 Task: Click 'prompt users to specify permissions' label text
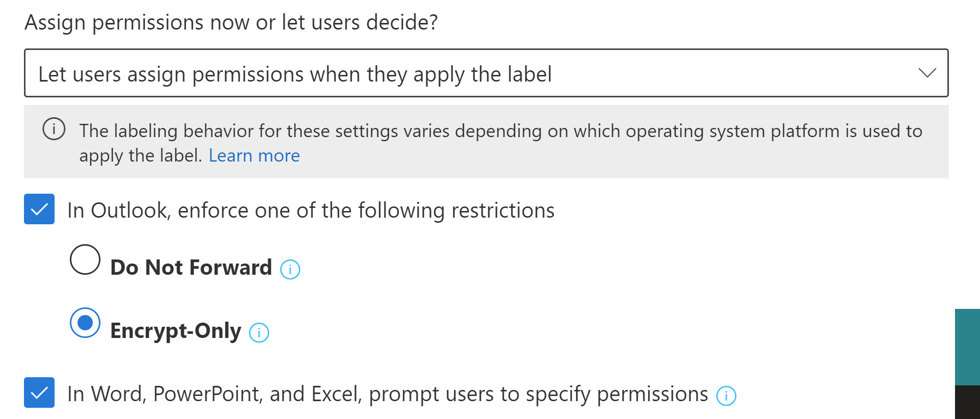[x=538, y=395]
